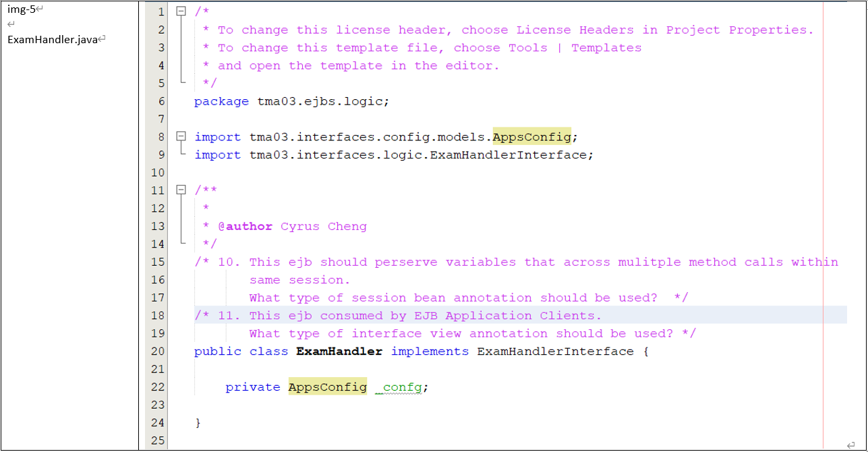Click line number 6 in the gutter
Viewport: 868px width, 452px height.
point(161,102)
